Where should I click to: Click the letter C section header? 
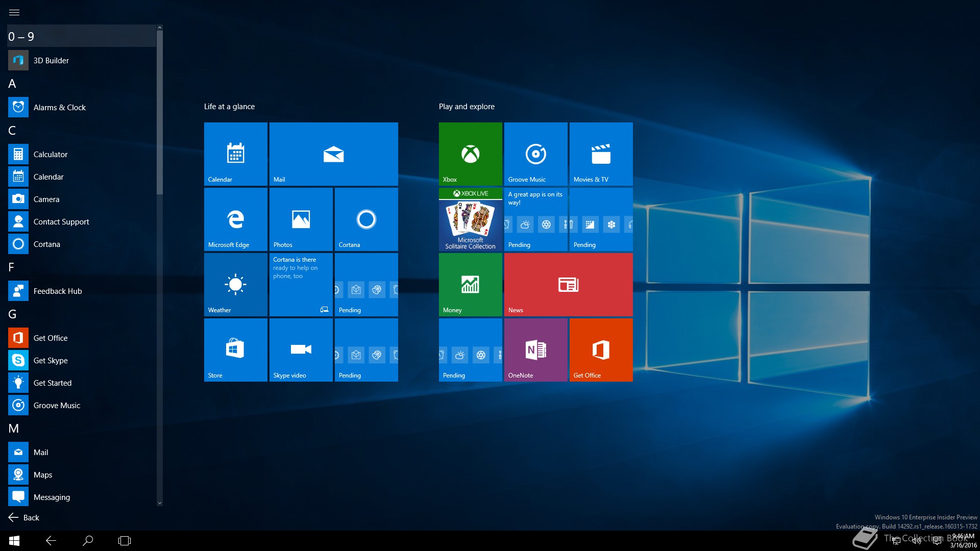(82, 131)
